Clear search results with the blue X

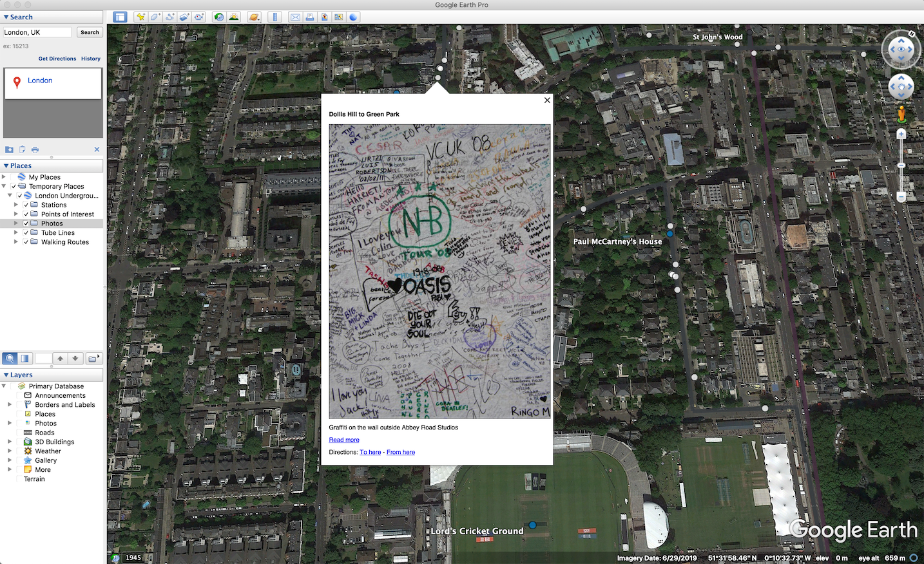97,149
